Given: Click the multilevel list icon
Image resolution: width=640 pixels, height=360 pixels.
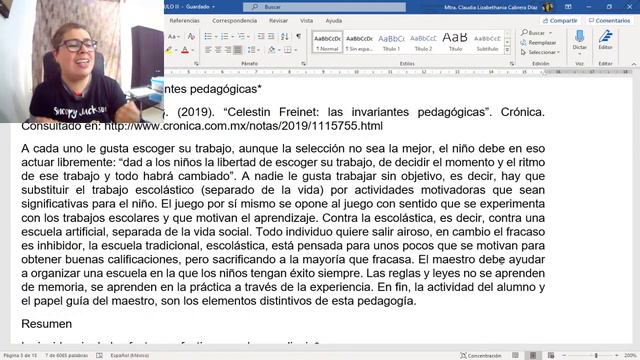Looking at the screenshot, I should click(x=241, y=37).
